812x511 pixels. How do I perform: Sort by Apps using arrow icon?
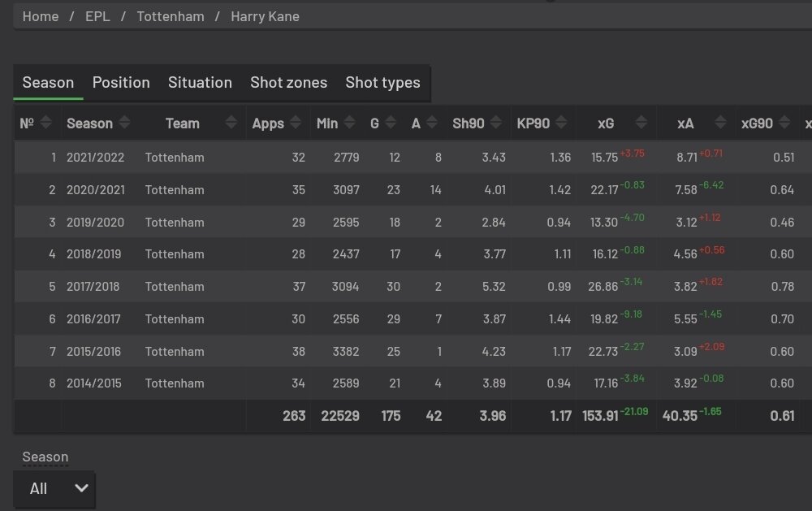tap(296, 123)
